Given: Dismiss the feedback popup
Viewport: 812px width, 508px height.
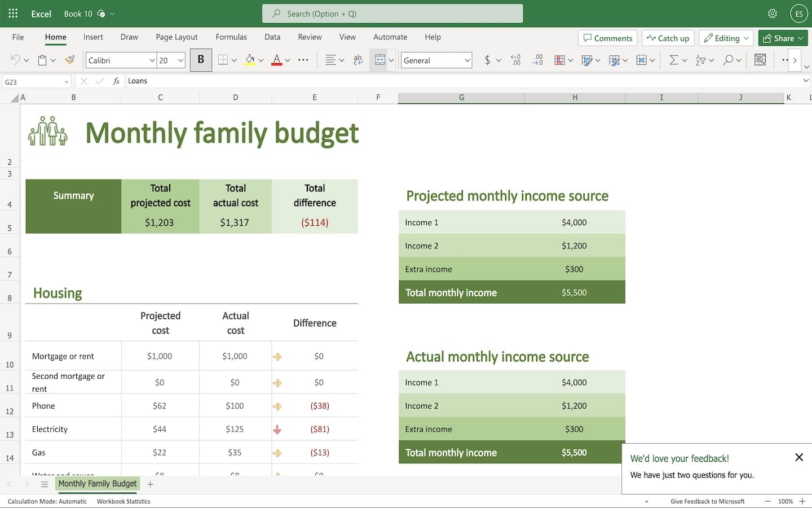Looking at the screenshot, I should [x=799, y=458].
